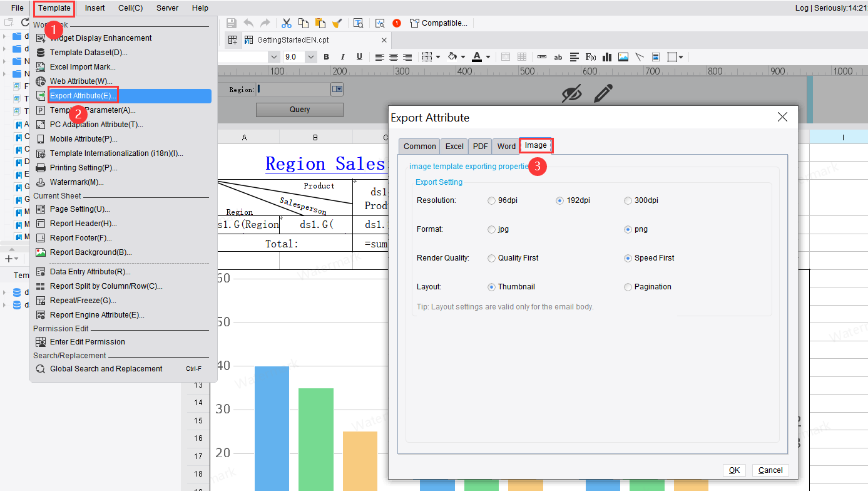Click the Undo arrow icon
This screenshot has height=491, width=868.
pos(248,23)
